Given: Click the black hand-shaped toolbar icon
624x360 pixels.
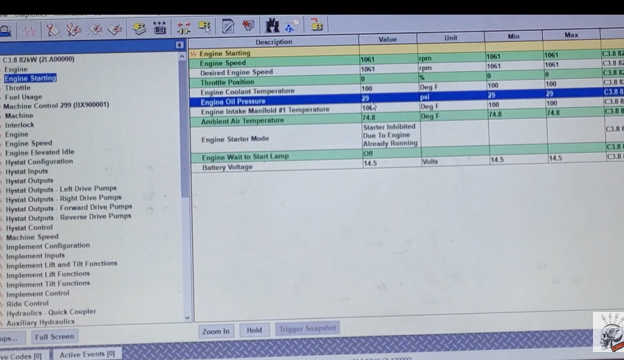Looking at the screenshot, I should pyautogui.click(x=272, y=25).
